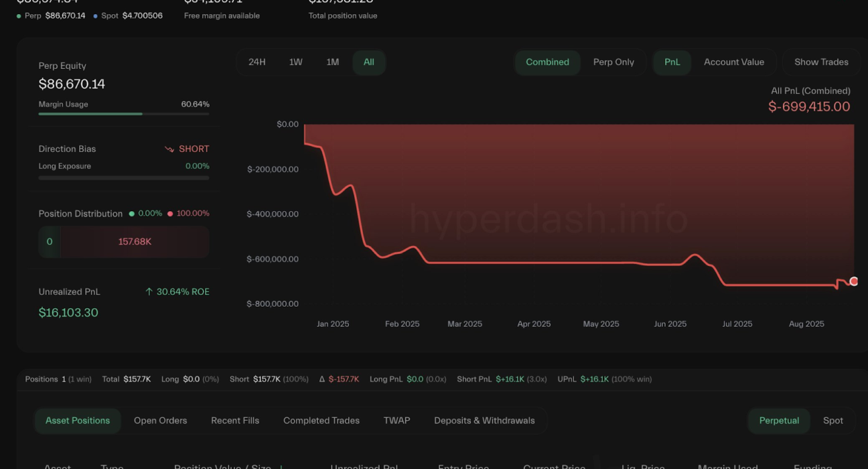Screen dimensions: 868x469
Task: Click the Margin Usage progress bar
Action: click(x=124, y=114)
